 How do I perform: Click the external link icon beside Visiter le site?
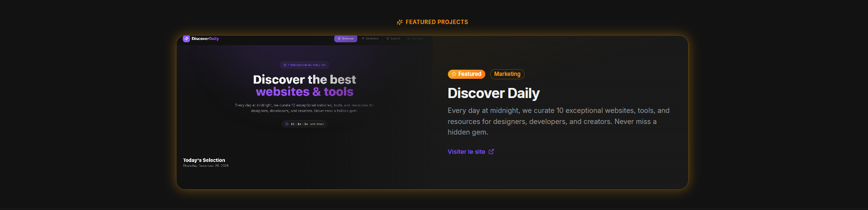tap(491, 152)
